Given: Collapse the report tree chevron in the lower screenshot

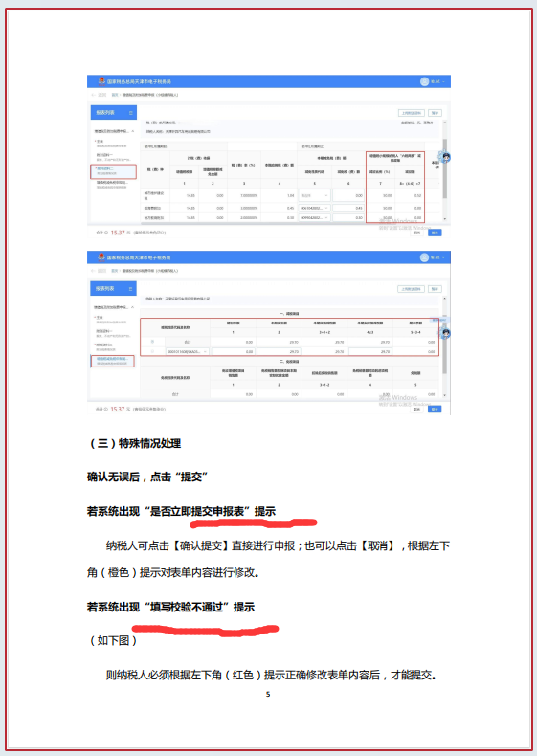Looking at the screenshot, I should (x=133, y=307).
